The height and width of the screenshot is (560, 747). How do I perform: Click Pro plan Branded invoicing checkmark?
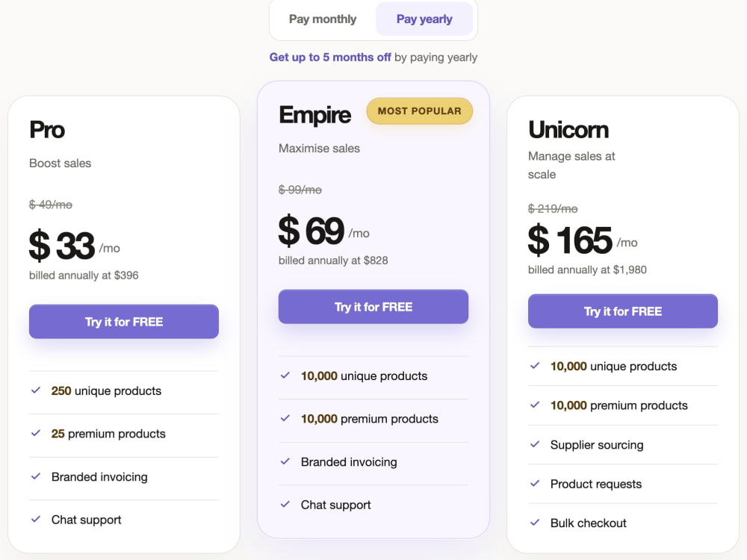(36, 476)
